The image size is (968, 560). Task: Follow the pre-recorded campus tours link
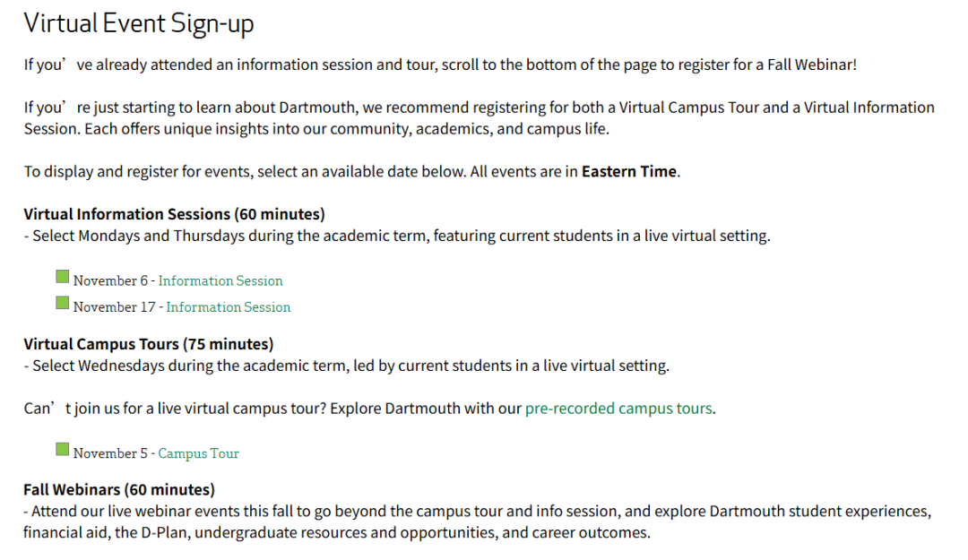click(618, 409)
